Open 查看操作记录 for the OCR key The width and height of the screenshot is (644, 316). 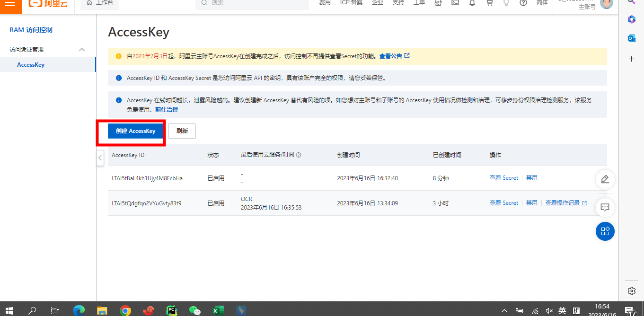pyautogui.click(x=566, y=203)
